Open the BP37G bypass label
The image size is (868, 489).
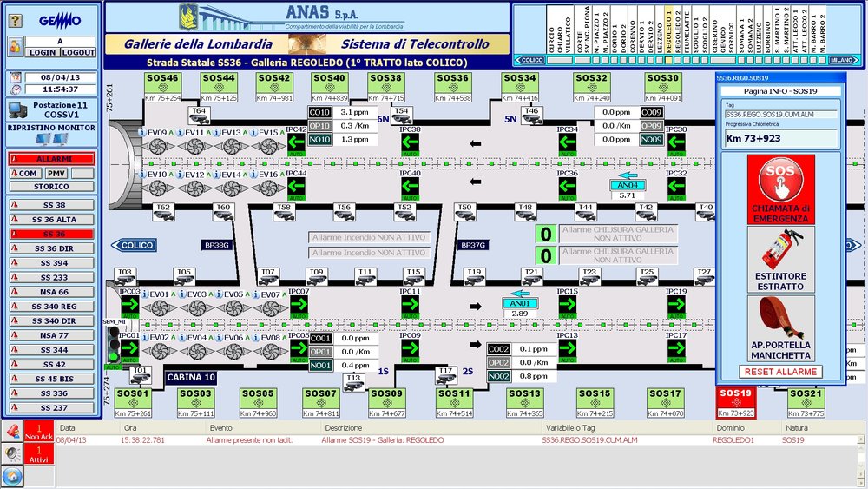click(473, 245)
